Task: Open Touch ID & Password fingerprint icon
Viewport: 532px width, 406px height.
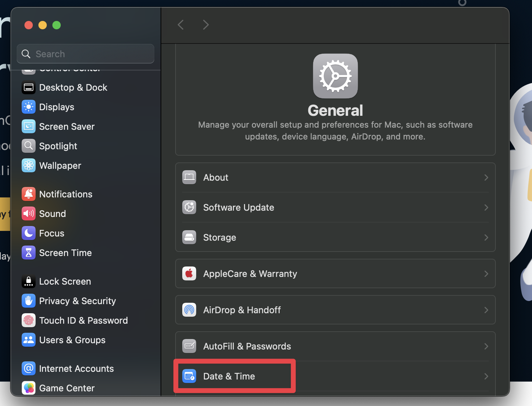Action: [29, 321]
